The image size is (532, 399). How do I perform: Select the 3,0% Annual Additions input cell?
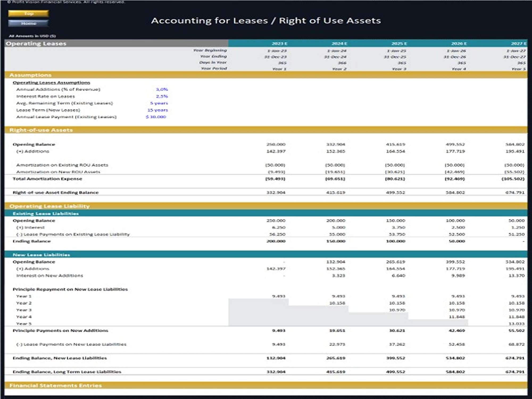click(x=161, y=90)
